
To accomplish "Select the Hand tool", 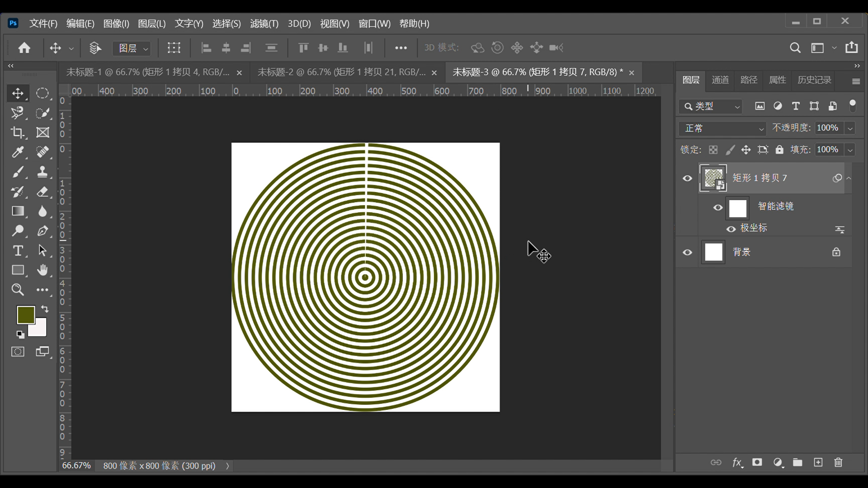I will point(42,270).
